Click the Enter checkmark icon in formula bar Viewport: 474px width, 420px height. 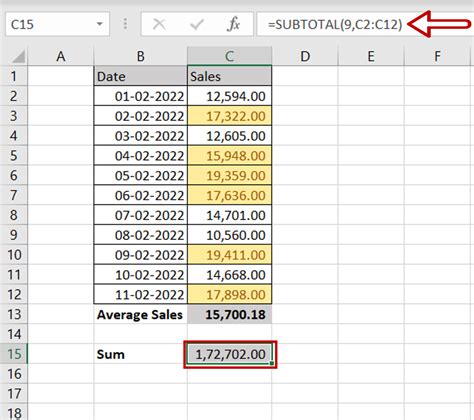click(196, 24)
